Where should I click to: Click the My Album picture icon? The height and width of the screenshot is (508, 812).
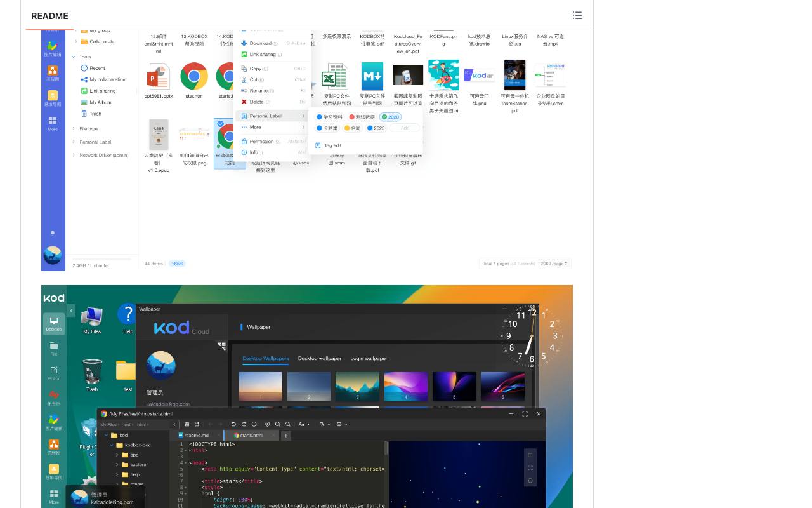pyautogui.click(x=84, y=102)
